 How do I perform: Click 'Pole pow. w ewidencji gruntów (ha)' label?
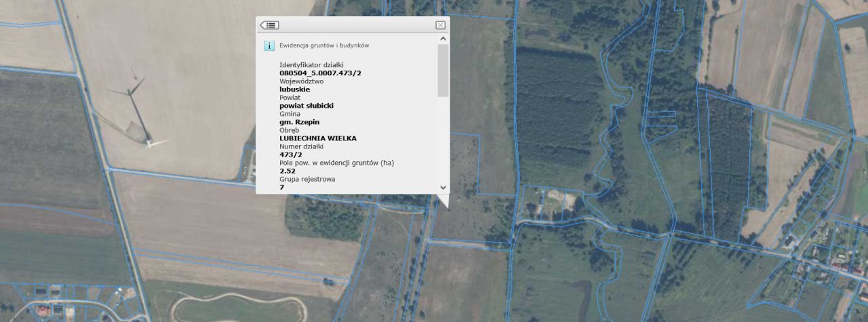click(337, 163)
